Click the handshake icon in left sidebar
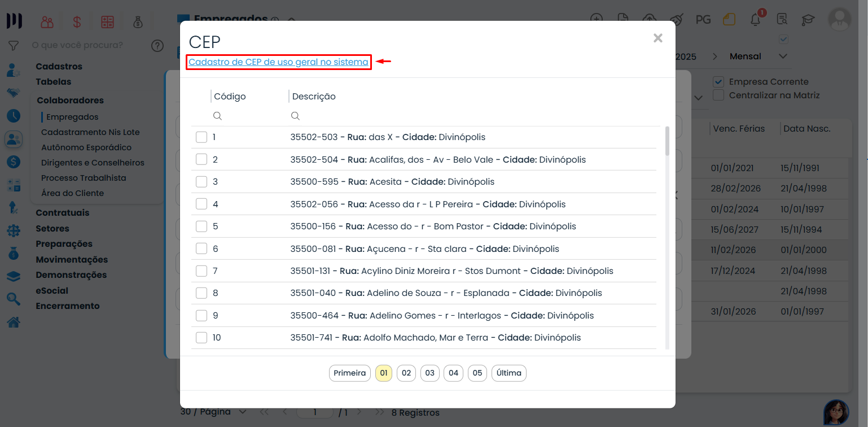This screenshot has width=868, height=427. [14, 93]
